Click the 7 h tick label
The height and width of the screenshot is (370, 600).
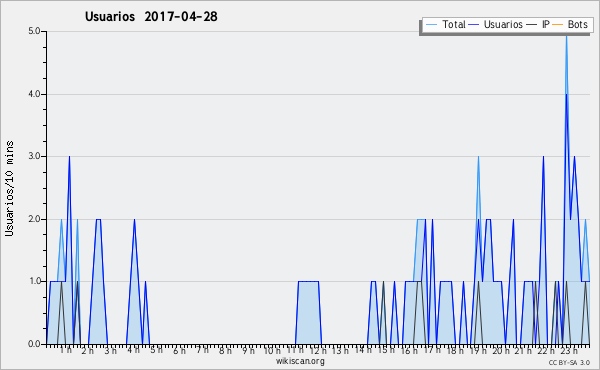(203, 350)
